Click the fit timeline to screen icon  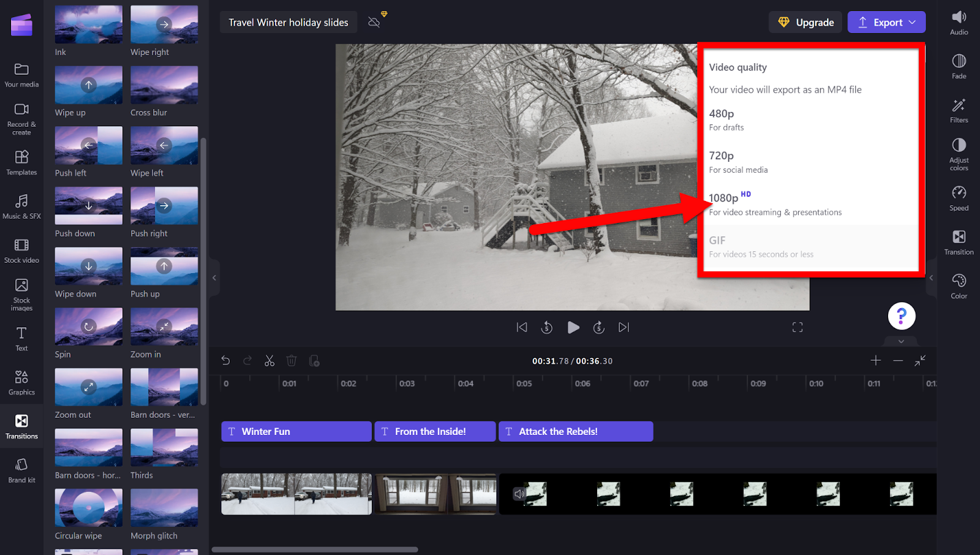point(920,361)
